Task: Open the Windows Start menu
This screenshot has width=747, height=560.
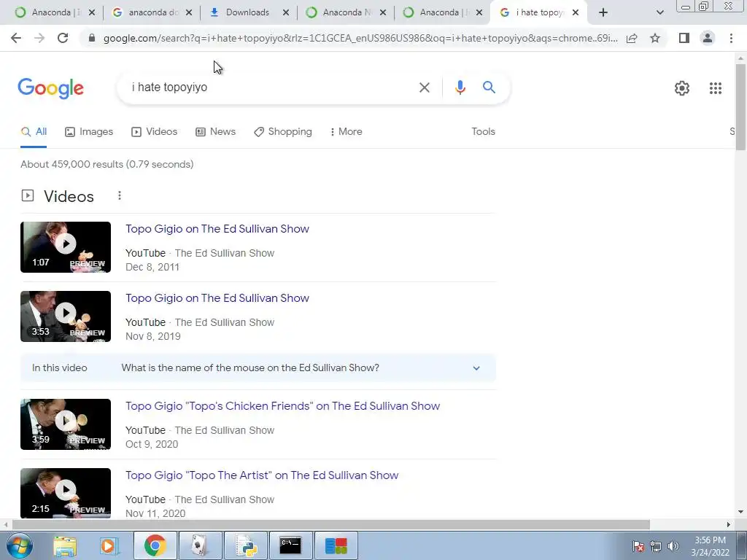Action: click(x=20, y=545)
